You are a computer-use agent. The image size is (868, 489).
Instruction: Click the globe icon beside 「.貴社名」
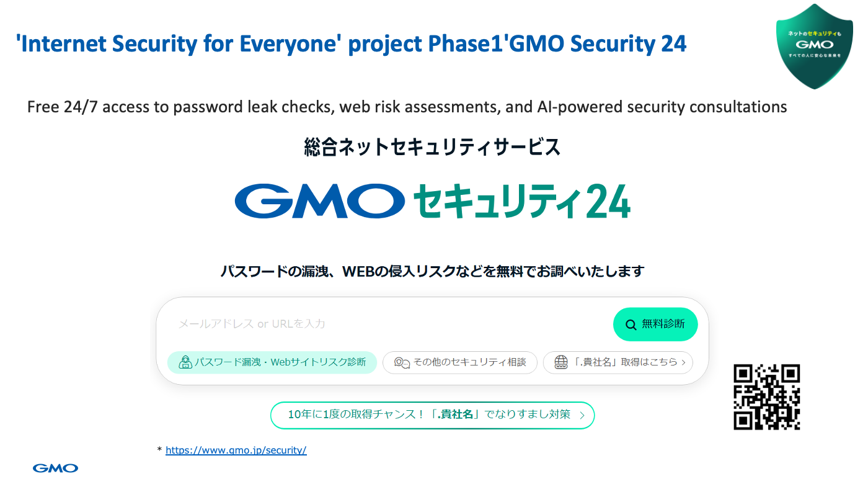click(561, 362)
